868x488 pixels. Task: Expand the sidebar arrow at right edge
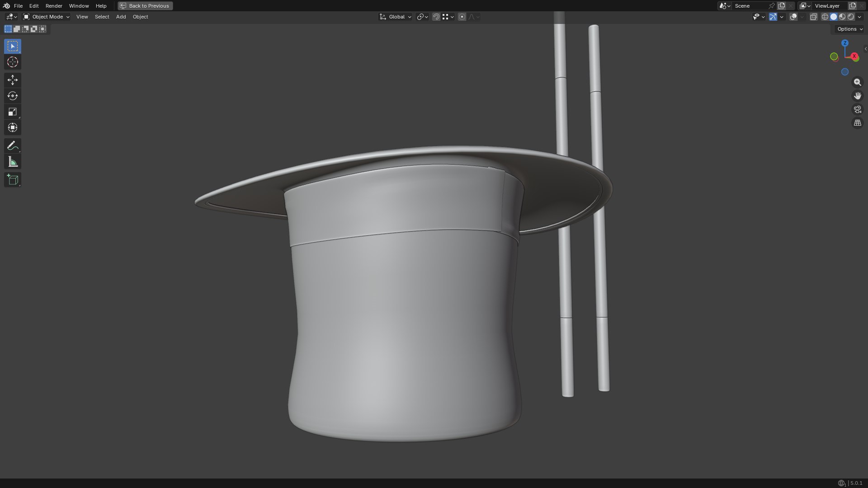(865, 49)
